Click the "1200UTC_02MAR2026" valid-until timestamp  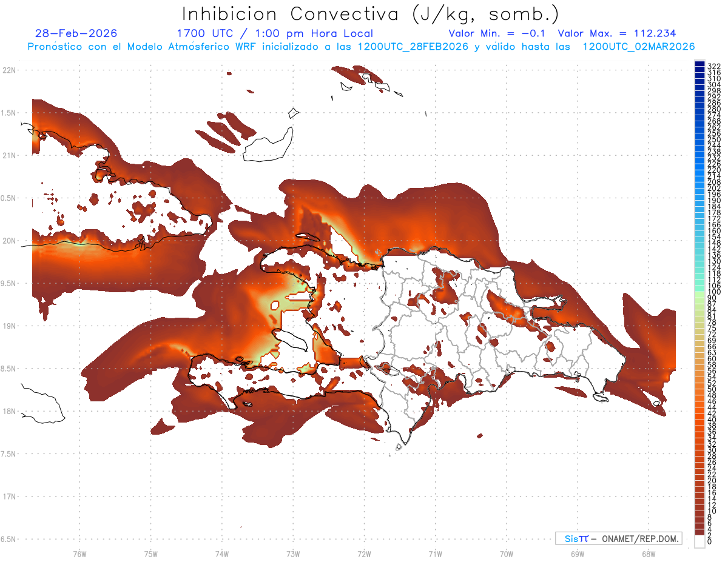tap(639, 47)
